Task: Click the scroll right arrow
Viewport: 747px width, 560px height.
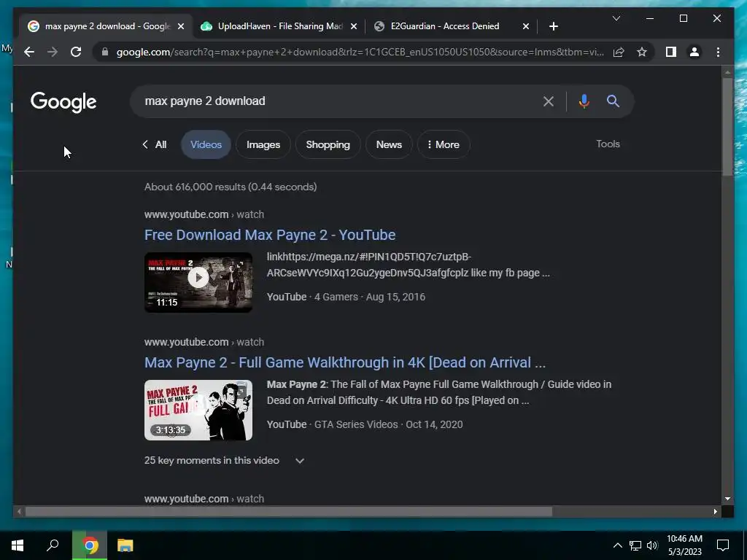Action: pos(715,512)
